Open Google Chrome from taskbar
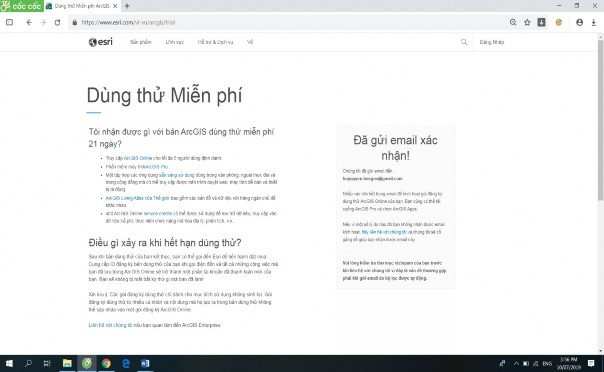This screenshot has height=372, width=604. pyautogui.click(x=106, y=363)
